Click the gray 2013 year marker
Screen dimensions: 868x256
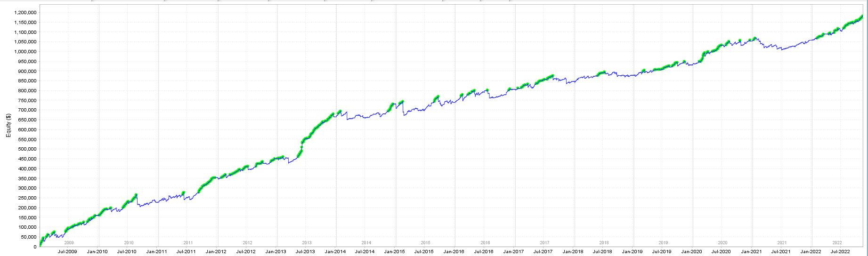point(307,243)
